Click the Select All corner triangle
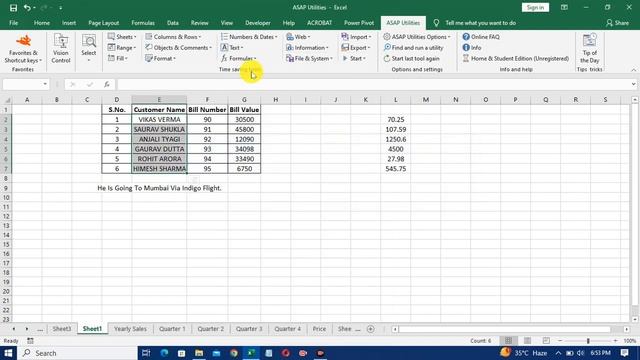Viewport: 640px width, 360px height. point(7,100)
